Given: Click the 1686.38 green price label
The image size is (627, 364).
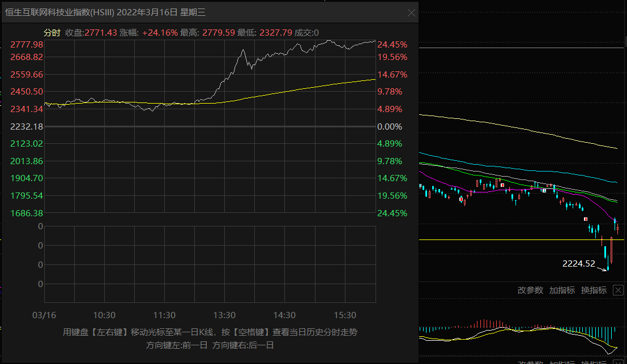Looking at the screenshot, I should [27, 213].
